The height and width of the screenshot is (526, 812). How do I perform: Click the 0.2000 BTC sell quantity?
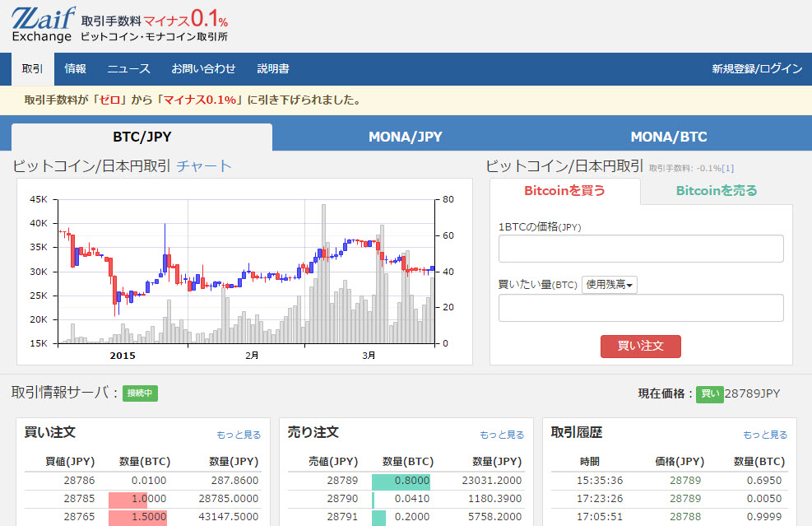coord(411,517)
